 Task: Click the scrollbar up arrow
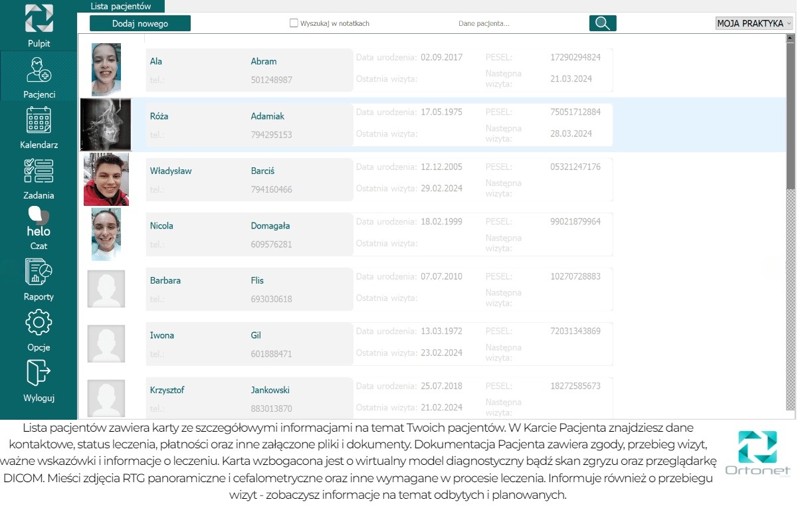pos(790,39)
